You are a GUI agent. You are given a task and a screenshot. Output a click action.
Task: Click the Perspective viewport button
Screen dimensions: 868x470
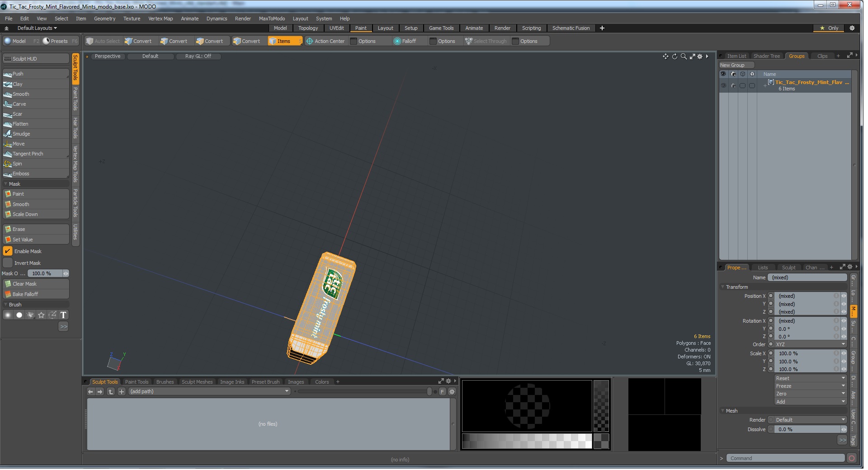tap(108, 56)
